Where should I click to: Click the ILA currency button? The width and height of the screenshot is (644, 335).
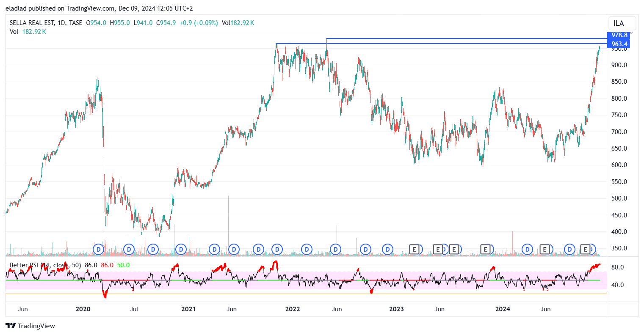point(622,23)
